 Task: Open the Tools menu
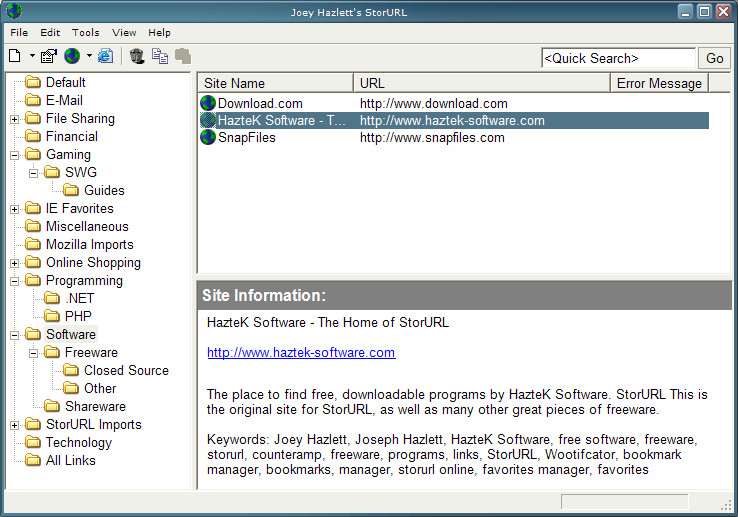point(86,32)
